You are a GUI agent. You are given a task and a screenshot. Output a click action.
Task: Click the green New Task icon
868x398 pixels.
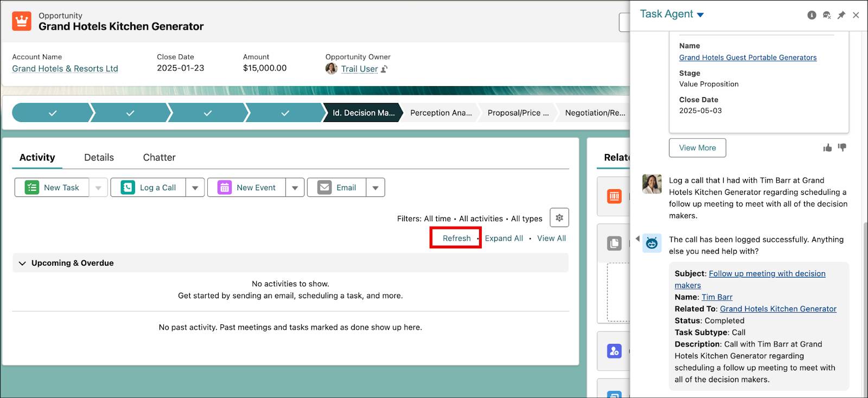point(32,188)
